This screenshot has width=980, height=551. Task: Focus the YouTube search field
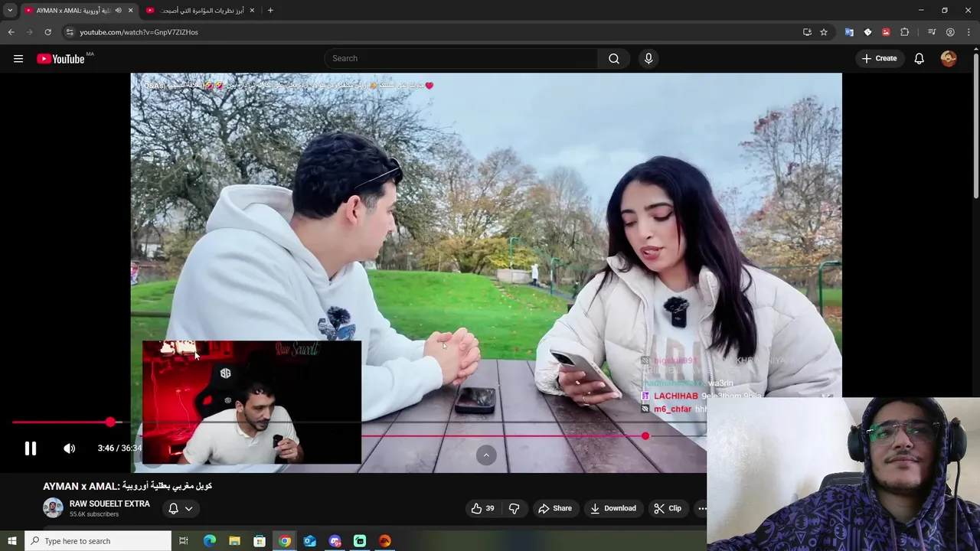click(x=462, y=59)
